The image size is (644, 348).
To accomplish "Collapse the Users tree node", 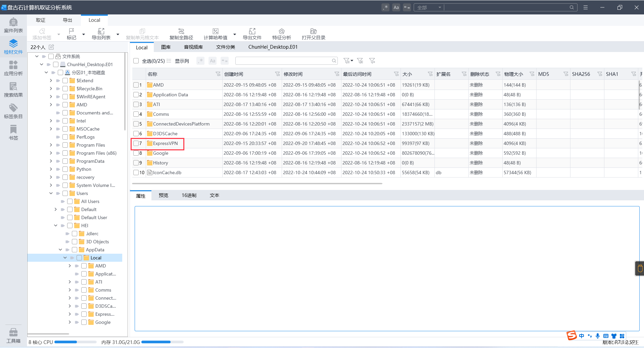I will pos(51,193).
